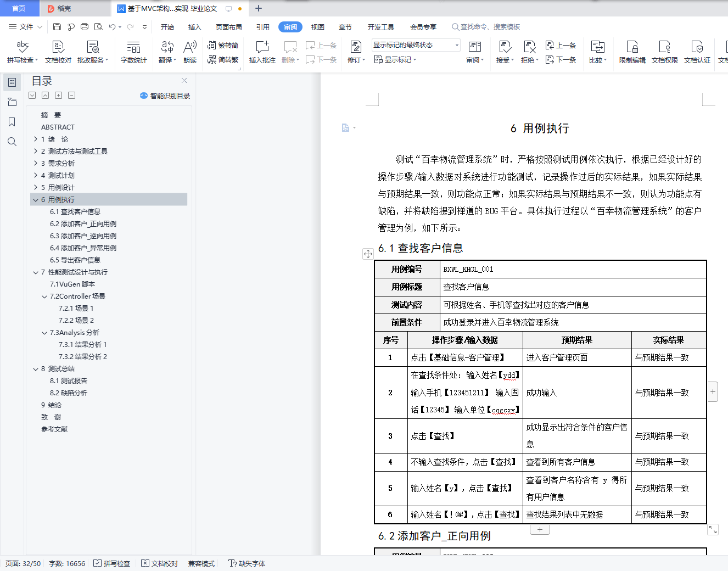This screenshot has width=728, height=571.
Task: Click smart TOC recognition (智能识别目录)
Action: click(x=165, y=96)
